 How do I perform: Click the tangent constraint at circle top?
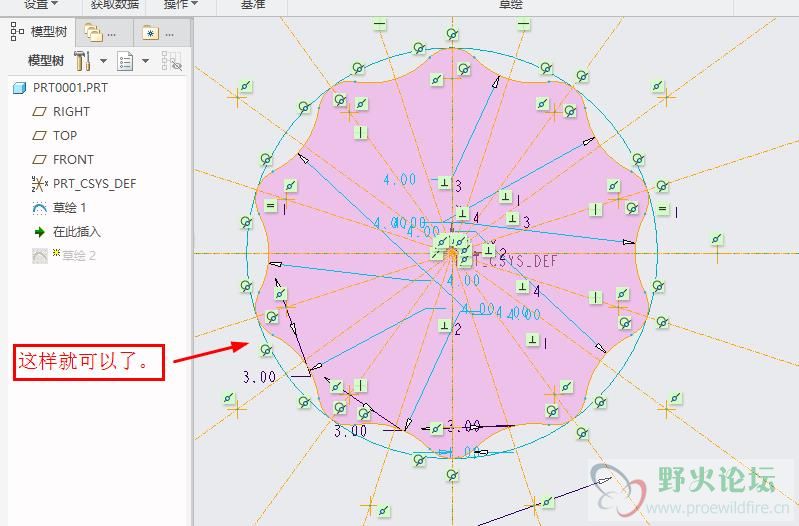[452, 34]
